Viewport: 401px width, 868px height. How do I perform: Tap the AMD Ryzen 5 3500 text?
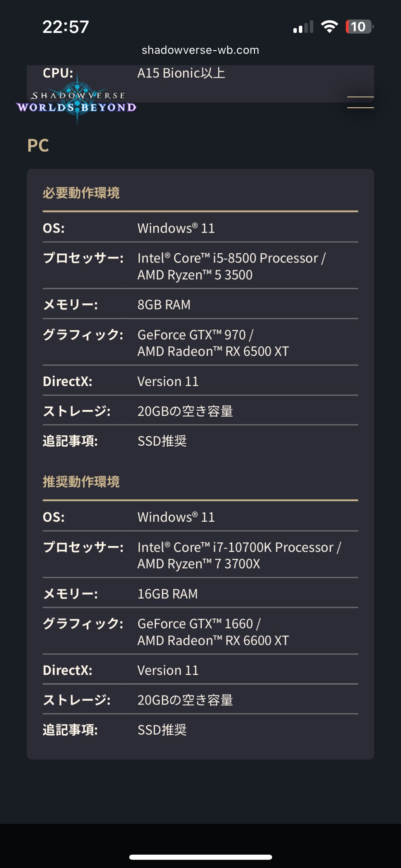point(195,275)
